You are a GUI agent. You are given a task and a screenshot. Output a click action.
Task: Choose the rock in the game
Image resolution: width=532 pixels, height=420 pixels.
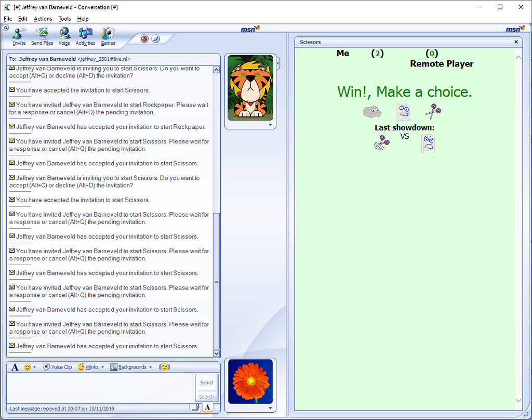371,111
